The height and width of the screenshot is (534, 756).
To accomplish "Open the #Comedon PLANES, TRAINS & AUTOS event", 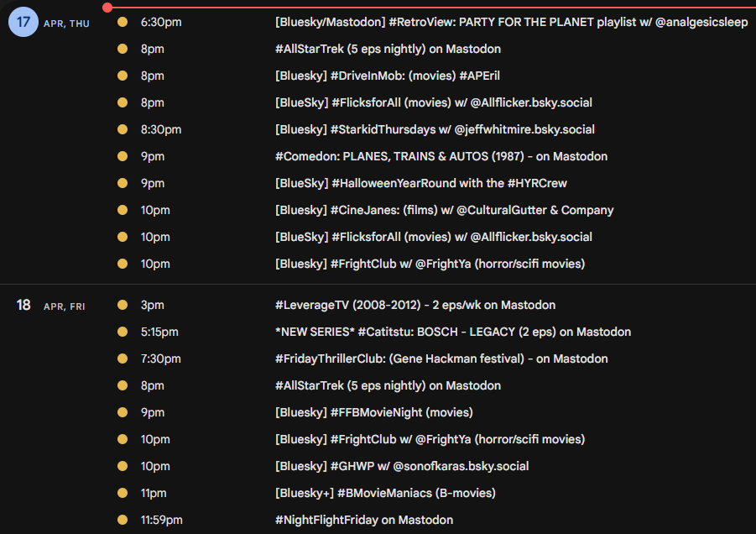I will pos(441,157).
